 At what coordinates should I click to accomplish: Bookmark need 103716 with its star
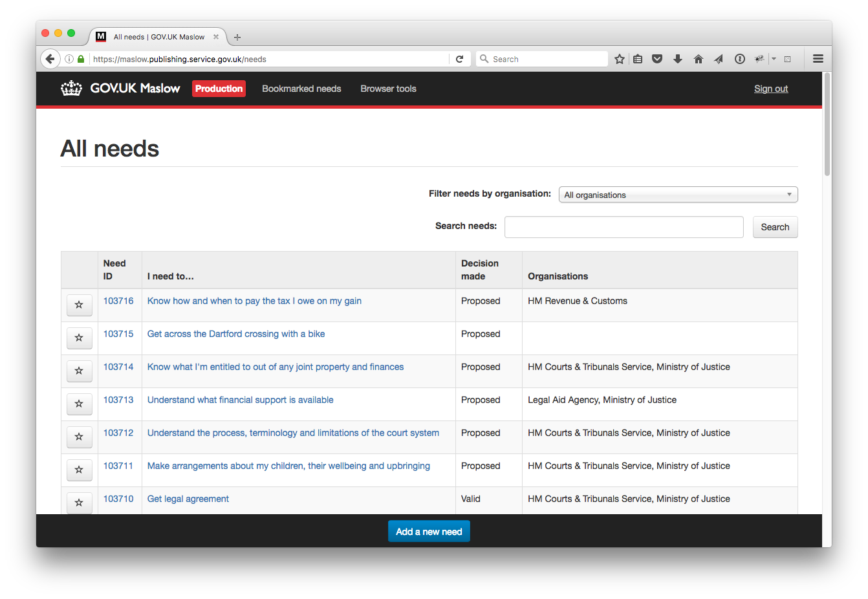(79, 305)
